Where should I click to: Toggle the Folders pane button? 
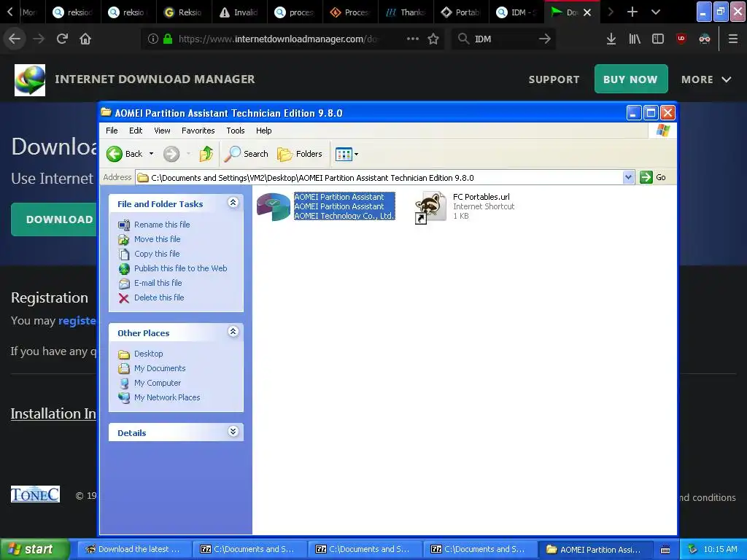tap(300, 154)
